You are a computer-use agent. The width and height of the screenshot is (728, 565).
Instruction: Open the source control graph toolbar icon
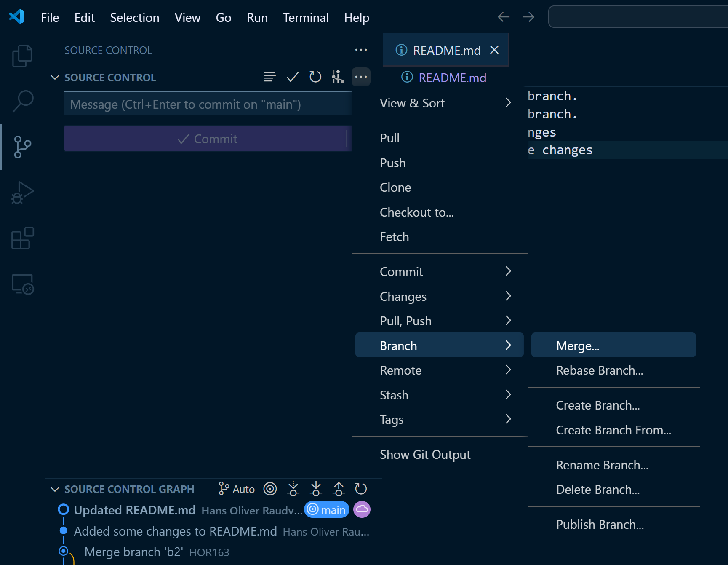[x=338, y=77]
